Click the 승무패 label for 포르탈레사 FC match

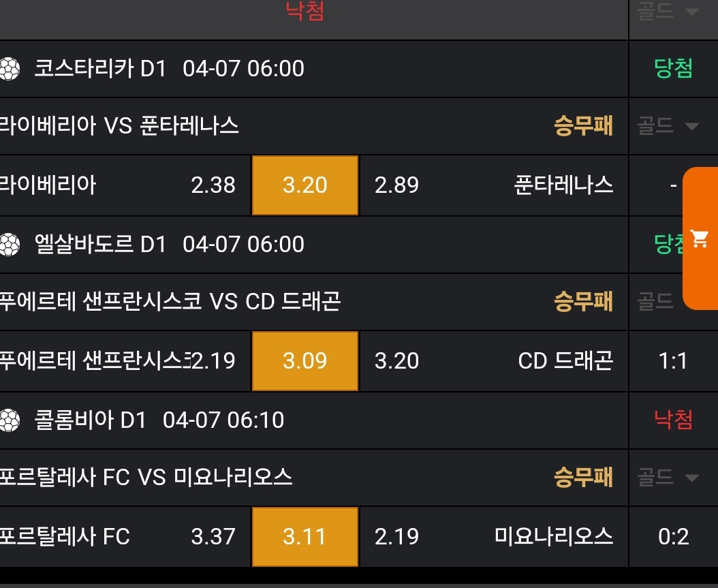click(583, 478)
